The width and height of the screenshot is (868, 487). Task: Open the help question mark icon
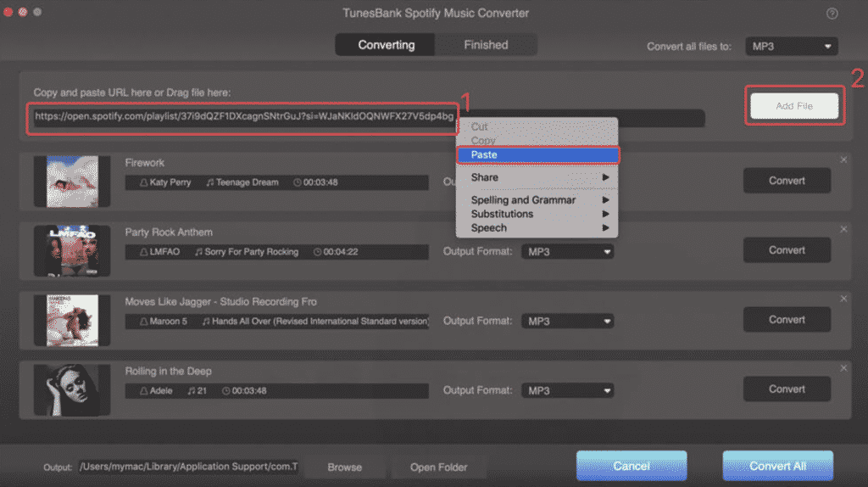[832, 14]
